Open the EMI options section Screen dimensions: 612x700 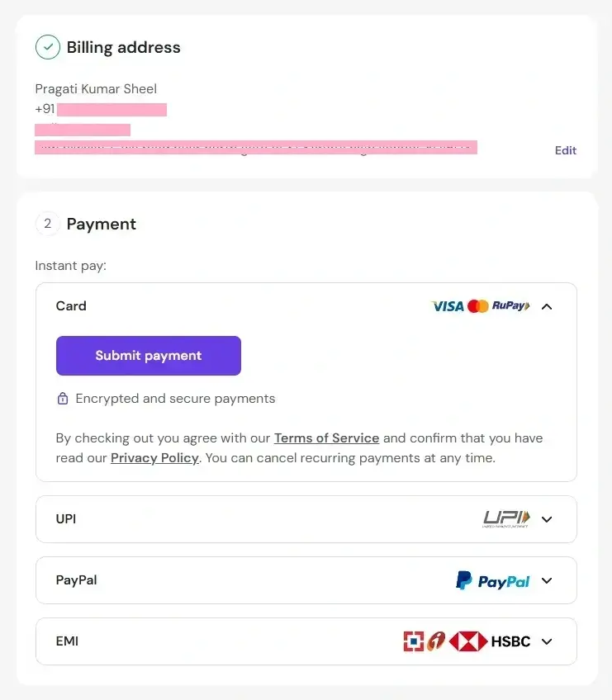547,641
